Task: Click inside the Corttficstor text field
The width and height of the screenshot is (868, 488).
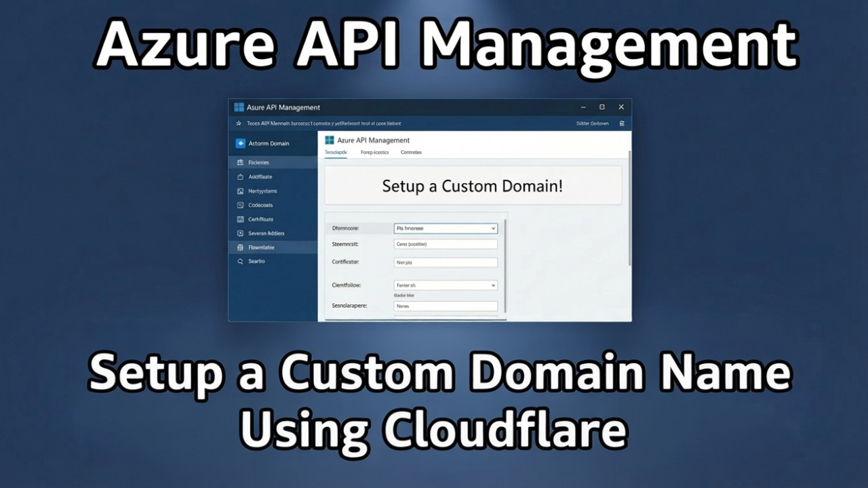Action: [445, 262]
